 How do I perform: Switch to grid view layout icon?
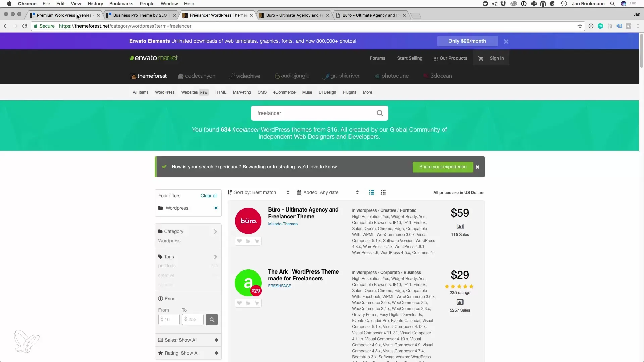pyautogui.click(x=383, y=192)
